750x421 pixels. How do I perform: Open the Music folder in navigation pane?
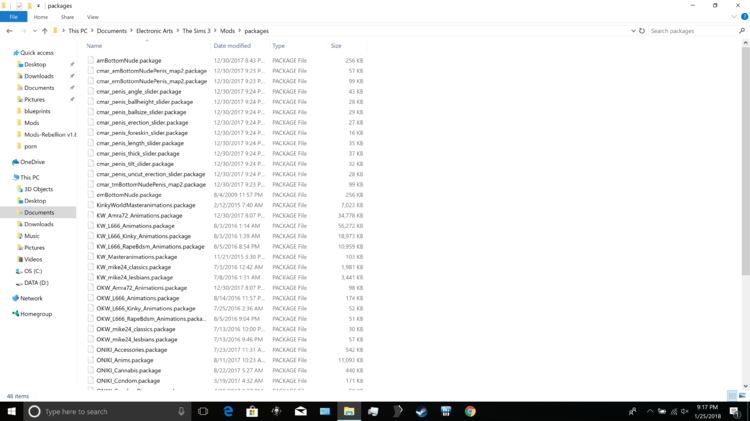32,236
